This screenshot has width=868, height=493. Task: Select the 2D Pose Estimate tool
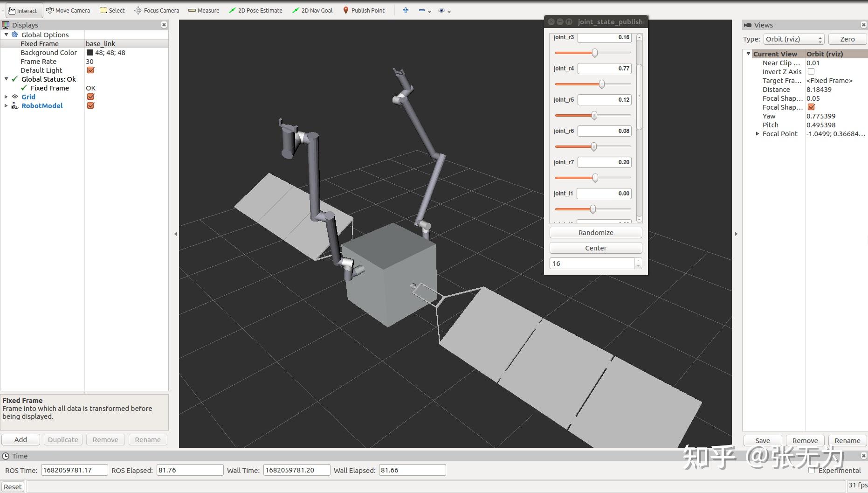(255, 10)
